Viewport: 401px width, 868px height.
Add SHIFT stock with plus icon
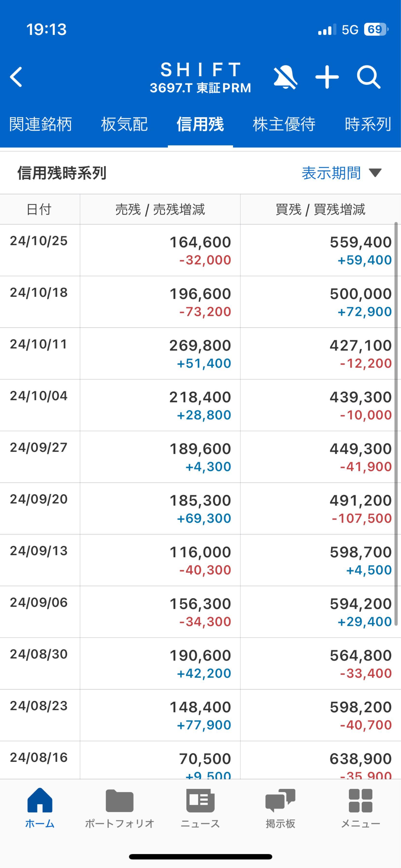327,77
